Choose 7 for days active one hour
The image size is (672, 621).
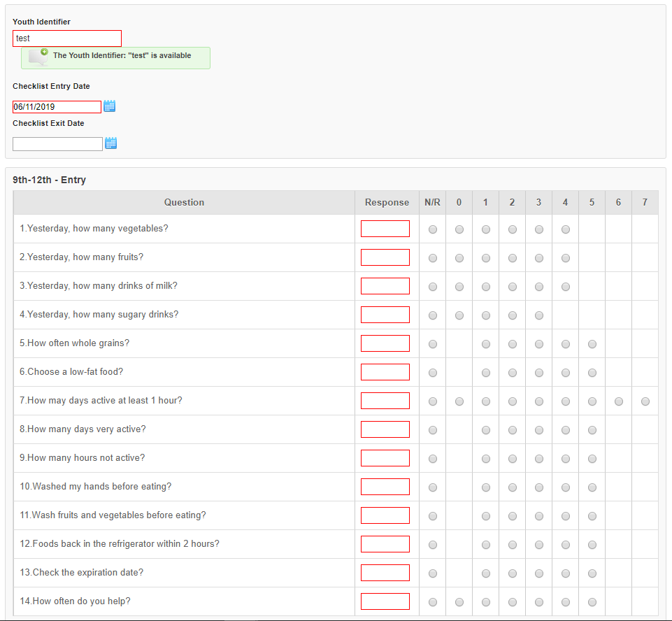[x=645, y=401]
